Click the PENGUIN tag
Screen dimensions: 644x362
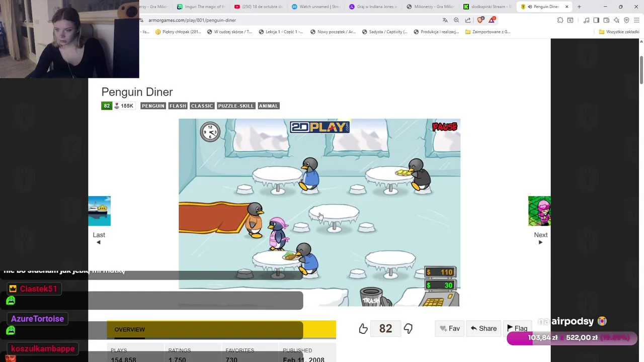(153, 106)
